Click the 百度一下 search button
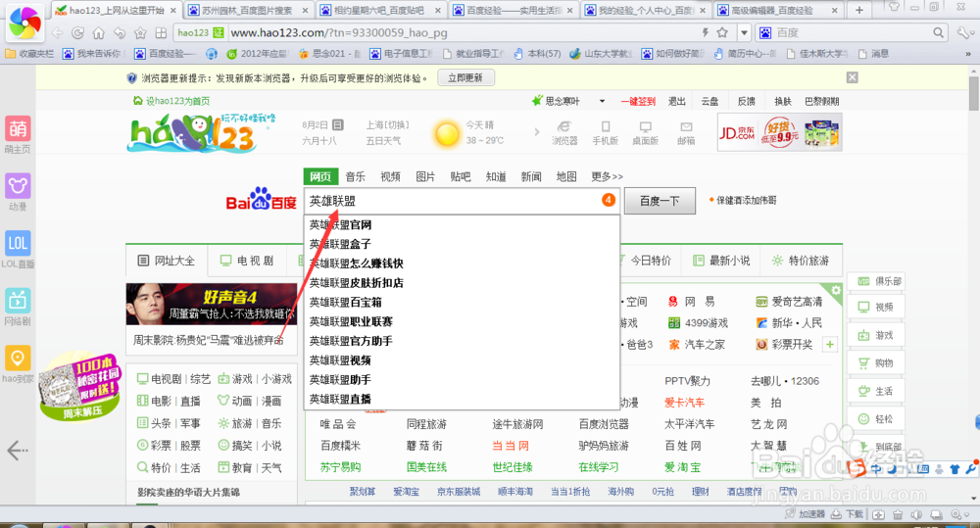This screenshot has width=980, height=528. pyautogui.click(x=660, y=201)
